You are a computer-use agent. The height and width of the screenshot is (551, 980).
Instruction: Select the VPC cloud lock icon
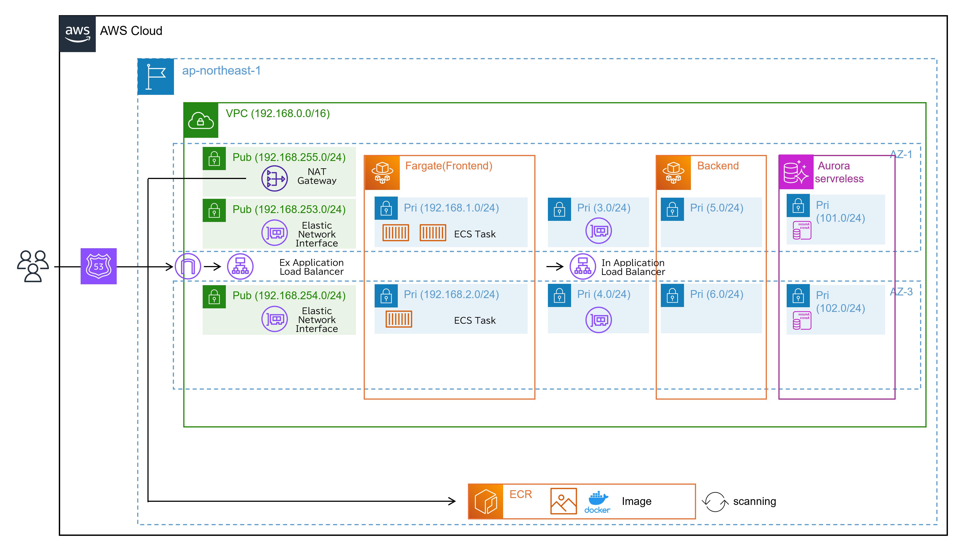tap(201, 120)
